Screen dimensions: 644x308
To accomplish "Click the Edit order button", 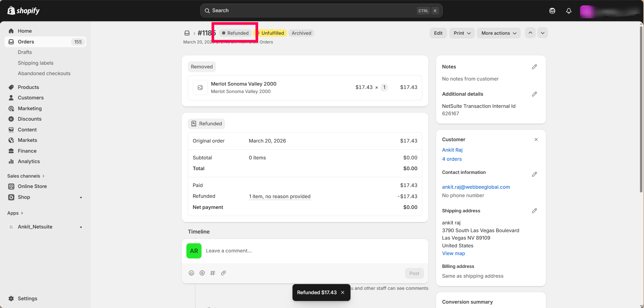I will [x=438, y=33].
